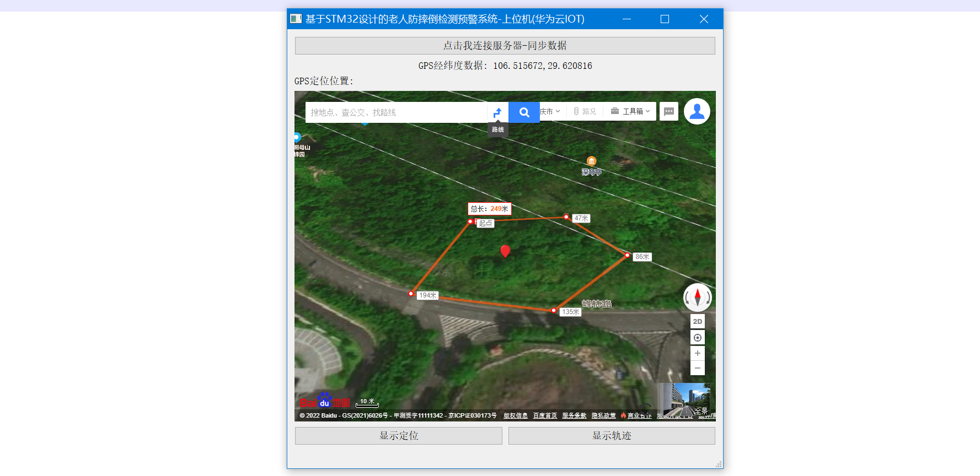Close the application window
Image resolution: width=980 pixels, height=476 pixels.
click(704, 19)
